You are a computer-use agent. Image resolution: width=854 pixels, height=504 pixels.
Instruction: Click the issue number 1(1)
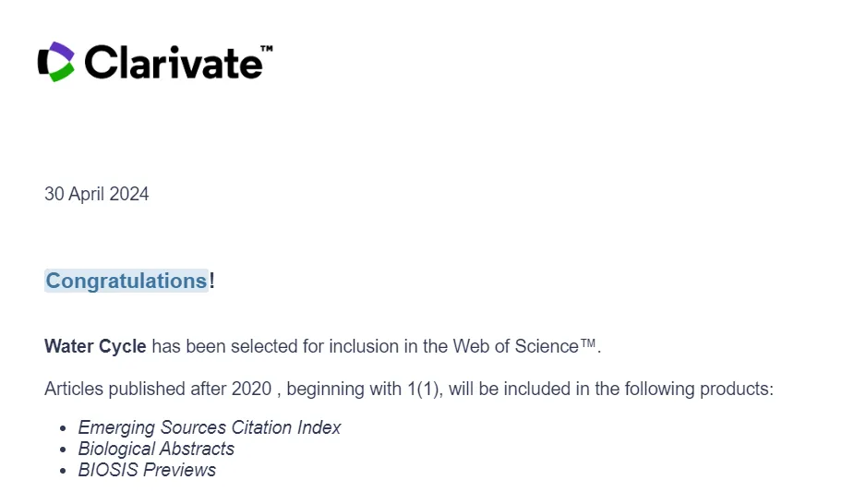423,389
